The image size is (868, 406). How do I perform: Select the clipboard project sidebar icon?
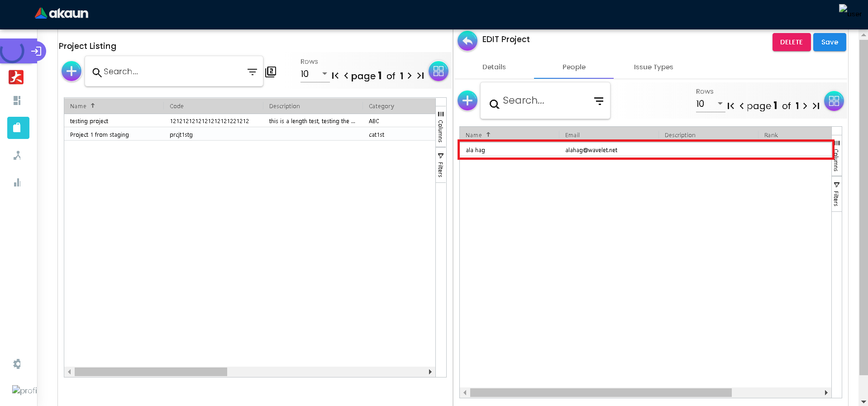(x=18, y=128)
